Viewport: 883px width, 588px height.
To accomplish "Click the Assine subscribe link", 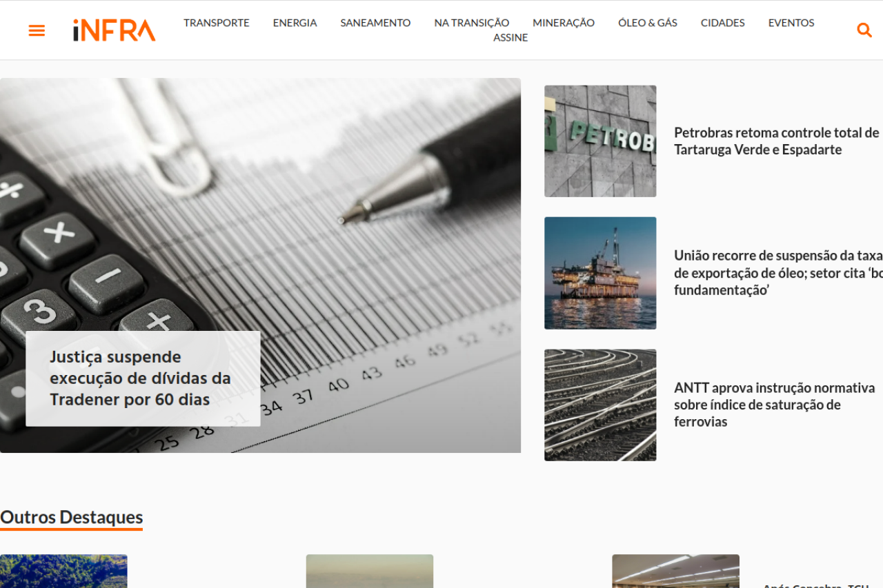I will (510, 38).
